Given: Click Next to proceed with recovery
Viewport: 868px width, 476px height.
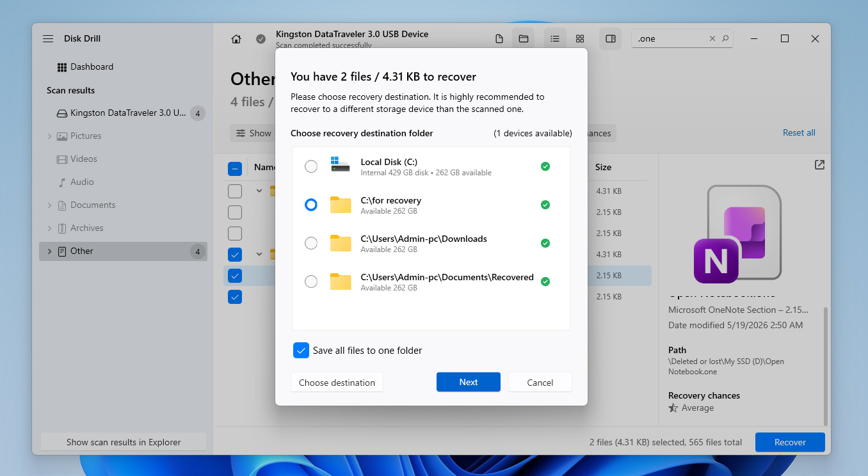Looking at the screenshot, I should [469, 383].
